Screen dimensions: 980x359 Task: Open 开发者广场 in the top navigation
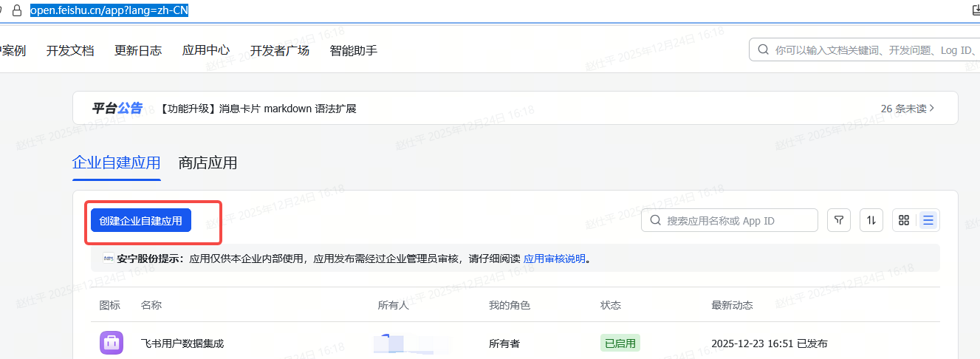[280, 50]
